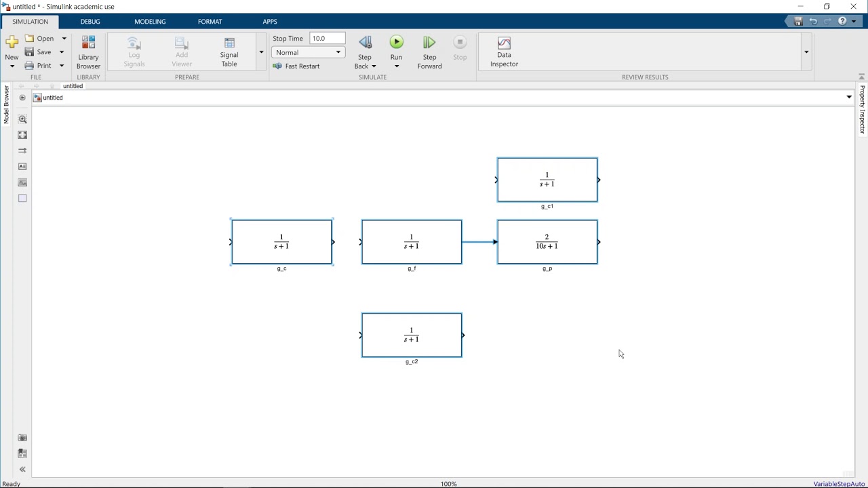Select the g_c transfer function block
The height and width of the screenshot is (488, 868).
coord(281,242)
